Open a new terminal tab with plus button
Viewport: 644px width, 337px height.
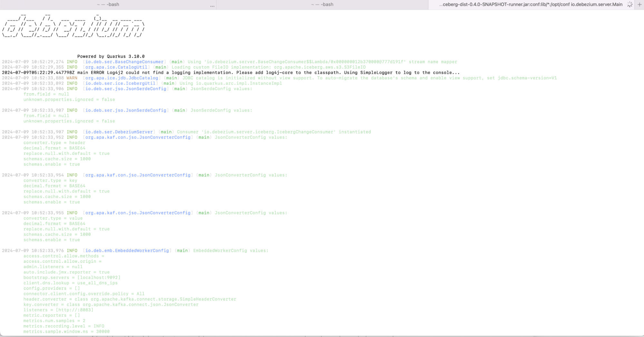click(x=639, y=5)
